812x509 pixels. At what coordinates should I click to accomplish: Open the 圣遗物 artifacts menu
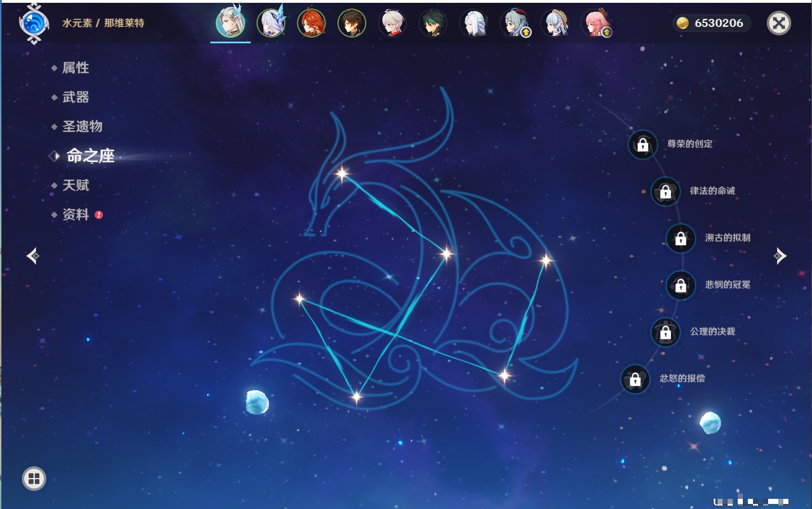tap(82, 127)
